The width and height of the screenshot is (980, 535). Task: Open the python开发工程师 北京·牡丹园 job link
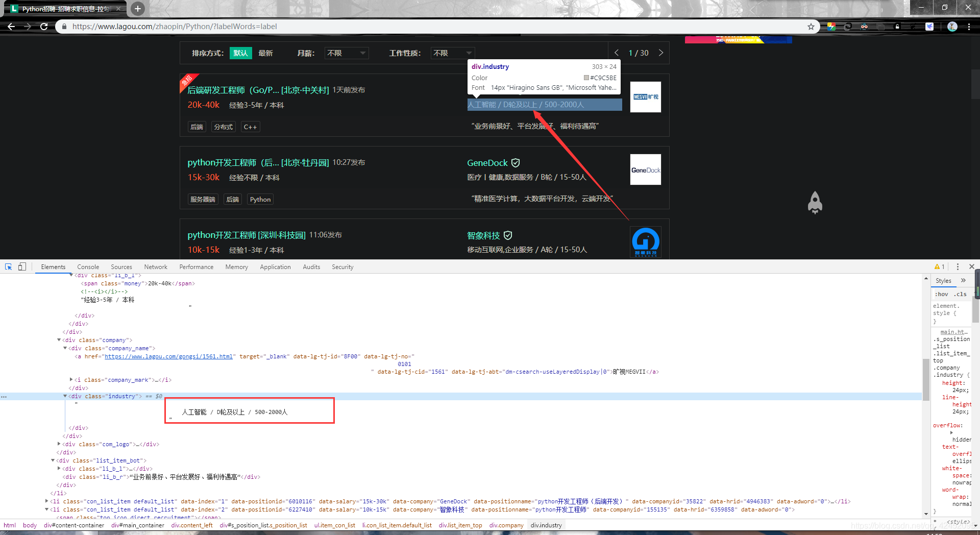point(258,162)
